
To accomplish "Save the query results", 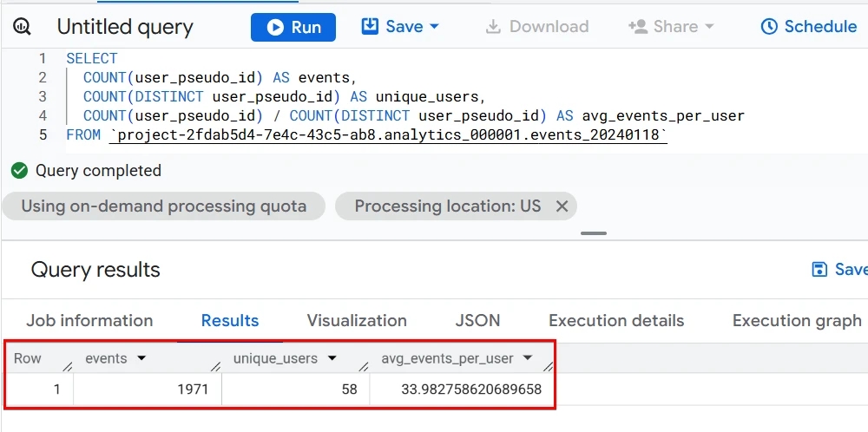I will pyautogui.click(x=838, y=270).
